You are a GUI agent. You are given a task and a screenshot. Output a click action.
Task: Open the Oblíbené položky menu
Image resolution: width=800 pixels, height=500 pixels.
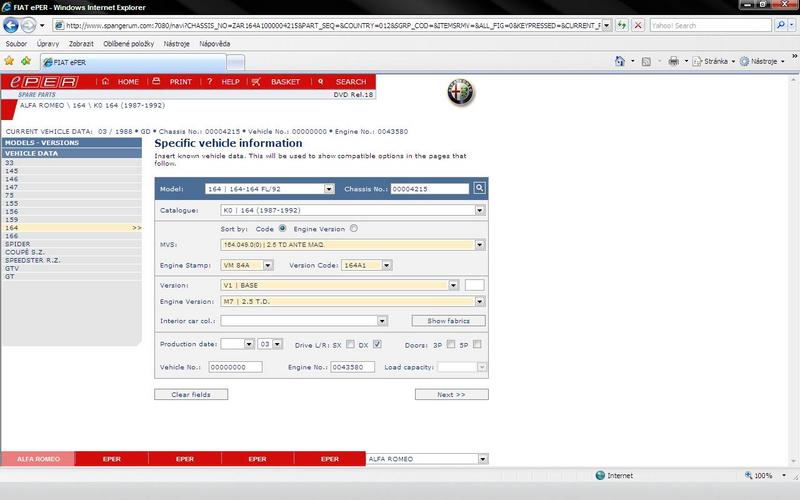(x=129, y=44)
